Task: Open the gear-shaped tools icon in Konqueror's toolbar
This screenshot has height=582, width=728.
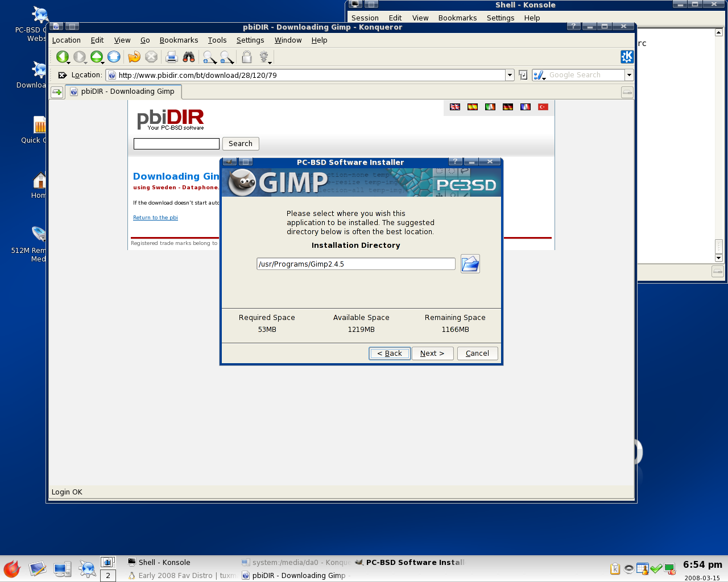Action: coord(264,57)
